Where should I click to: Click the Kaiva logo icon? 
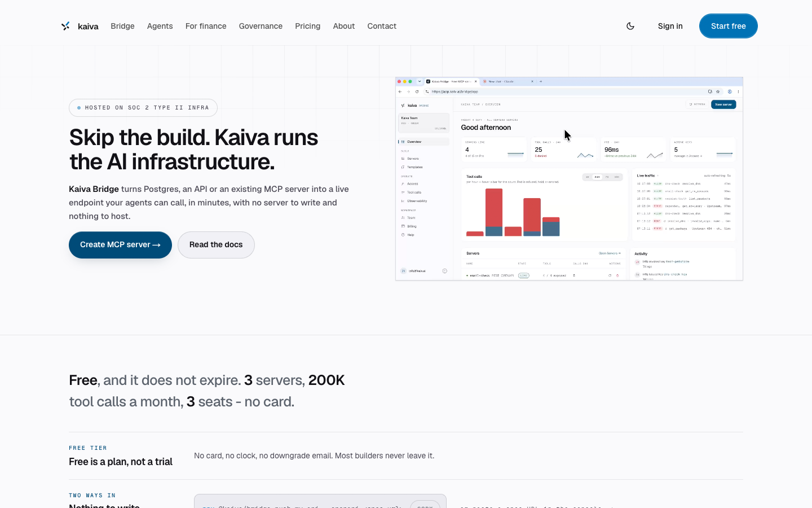point(65,26)
